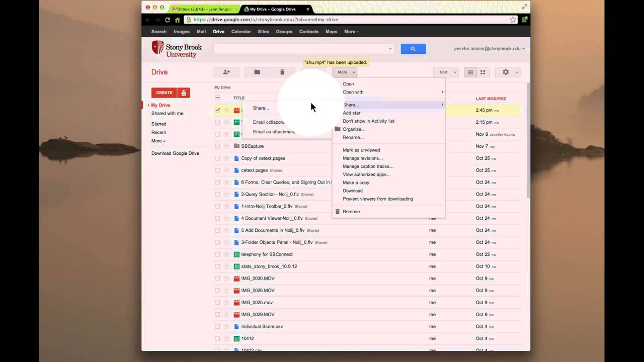Screen dimensions: 644x362
Task: Click the move-to-folder icon in toolbar
Action: pyautogui.click(x=257, y=72)
